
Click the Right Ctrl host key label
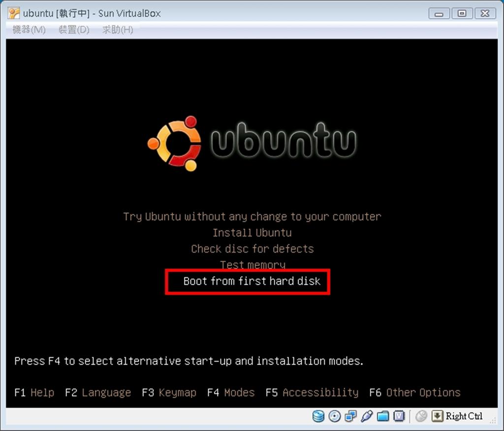(x=464, y=416)
